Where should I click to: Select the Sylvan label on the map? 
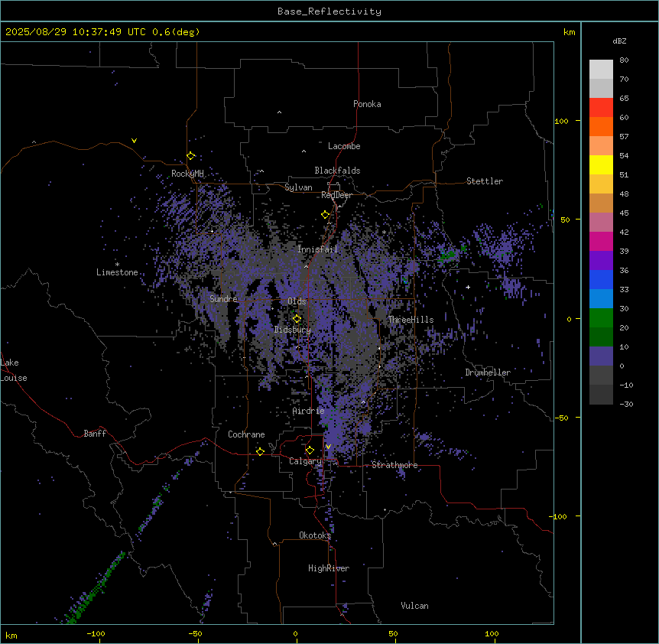point(298,187)
